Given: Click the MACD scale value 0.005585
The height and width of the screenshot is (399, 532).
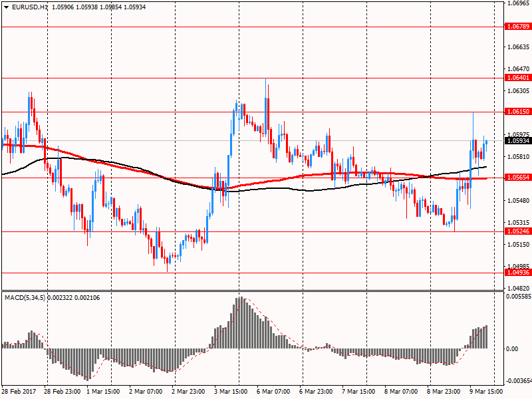Looking at the screenshot, I should click(519, 297).
